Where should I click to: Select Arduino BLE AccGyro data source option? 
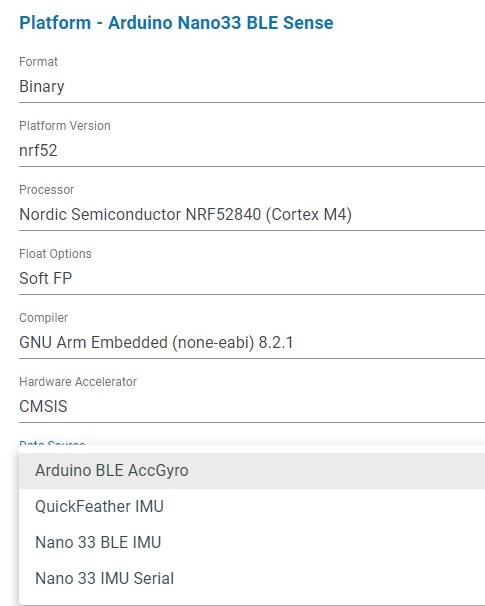click(252, 470)
